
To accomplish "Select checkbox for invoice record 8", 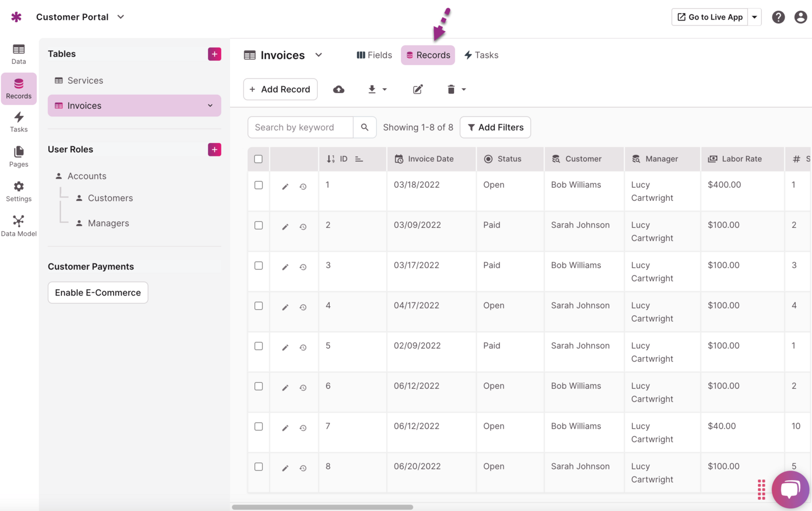I will click(259, 467).
